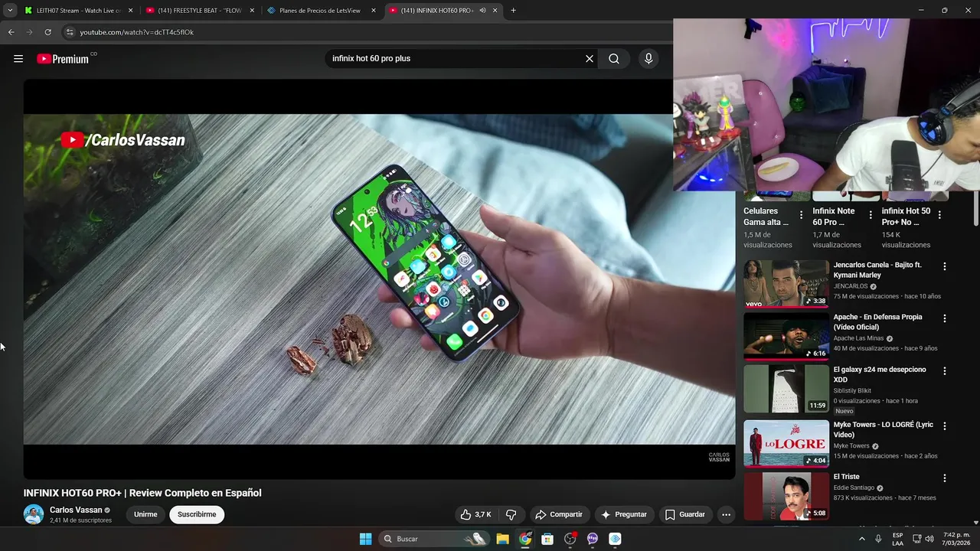Share the video with Compartir
The width and height of the screenshot is (980, 551).
(559, 514)
